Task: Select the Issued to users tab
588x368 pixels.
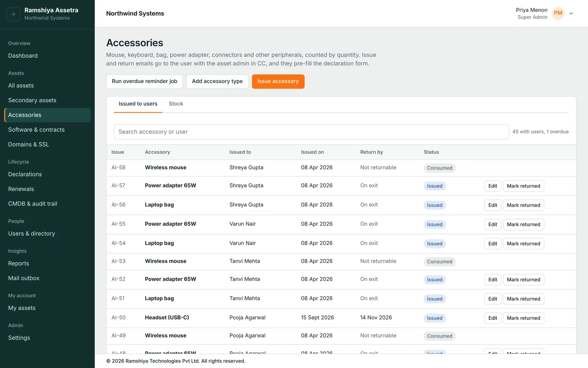Action: tap(138, 104)
